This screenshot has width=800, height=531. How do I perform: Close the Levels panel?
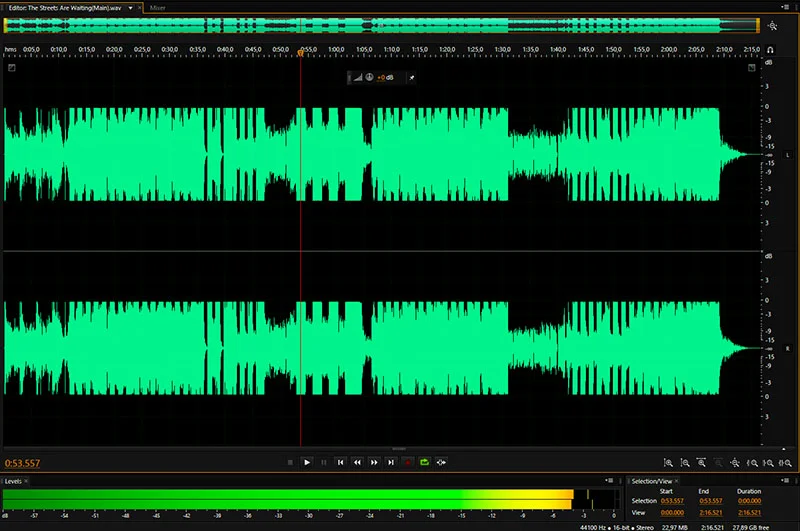coord(26,481)
